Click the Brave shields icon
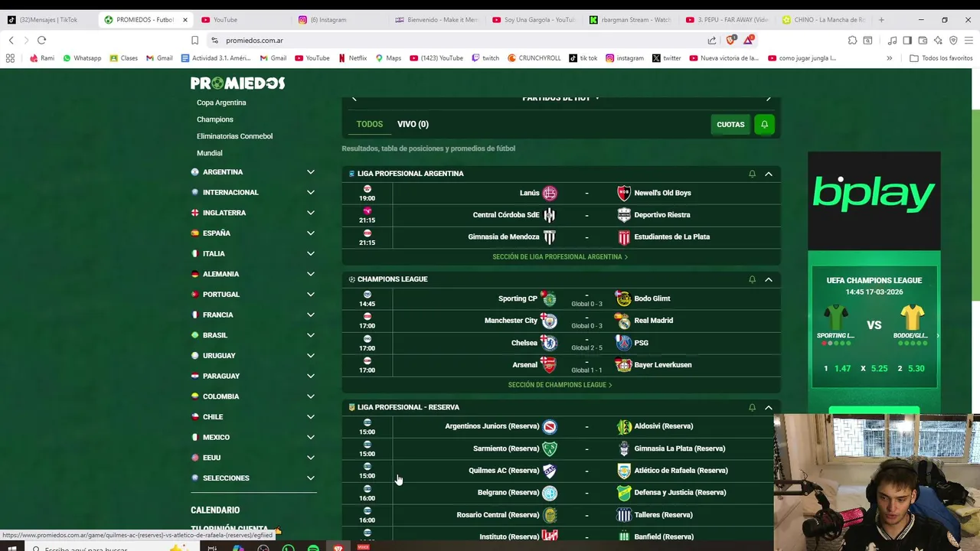This screenshot has width=980, height=551. (x=730, y=40)
